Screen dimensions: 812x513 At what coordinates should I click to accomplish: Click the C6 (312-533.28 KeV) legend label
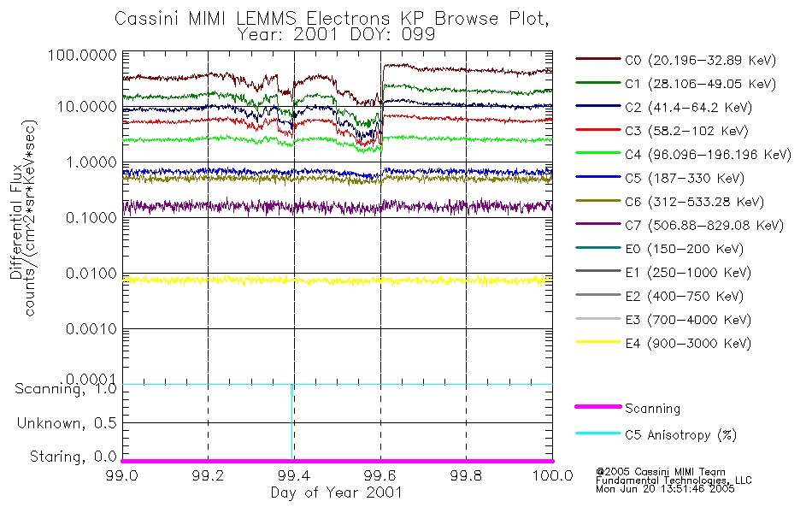[694, 202]
